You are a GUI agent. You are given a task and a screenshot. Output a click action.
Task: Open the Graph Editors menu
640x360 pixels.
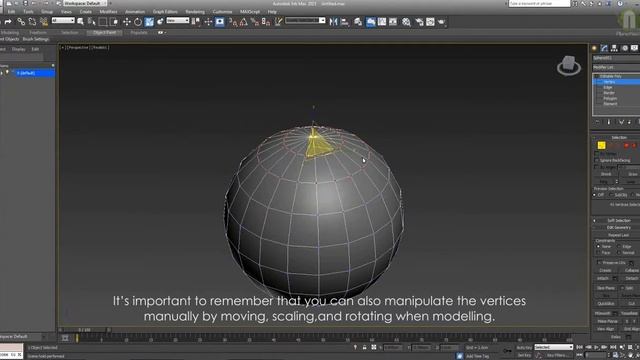[165, 12]
